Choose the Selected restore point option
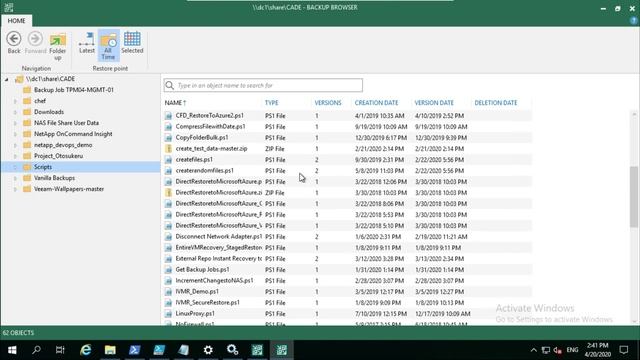Image resolution: width=640 pixels, height=360 pixels. tap(132, 42)
